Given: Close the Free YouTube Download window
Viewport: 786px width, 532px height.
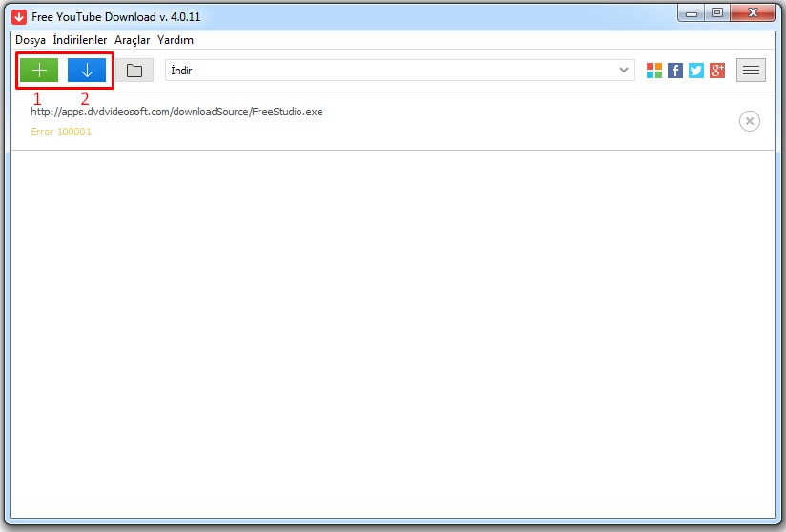Looking at the screenshot, I should 753,12.
